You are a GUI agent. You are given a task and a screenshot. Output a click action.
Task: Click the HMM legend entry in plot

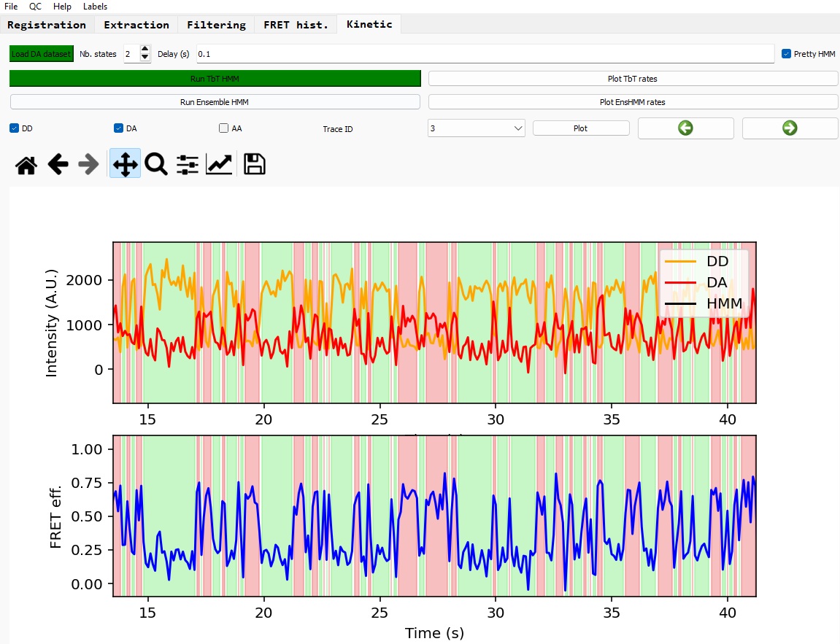pos(703,303)
